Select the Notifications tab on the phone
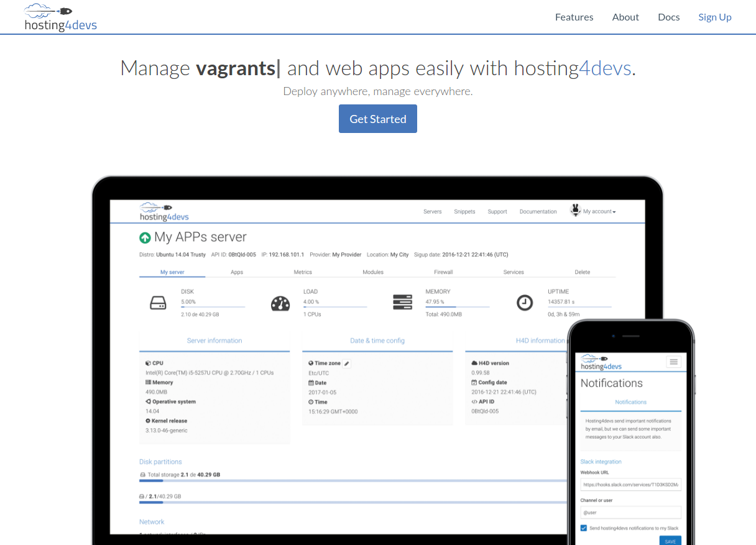The image size is (756, 545). tap(631, 402)
